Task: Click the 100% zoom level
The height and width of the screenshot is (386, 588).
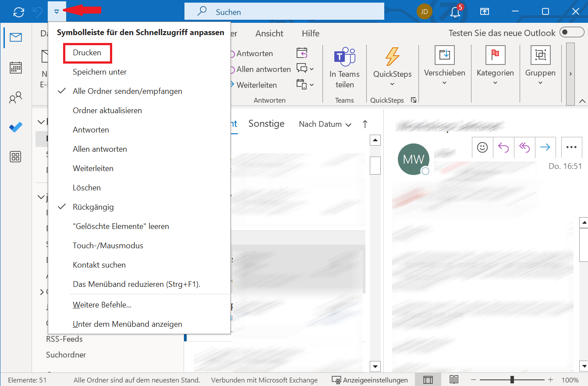Action: 570,380
